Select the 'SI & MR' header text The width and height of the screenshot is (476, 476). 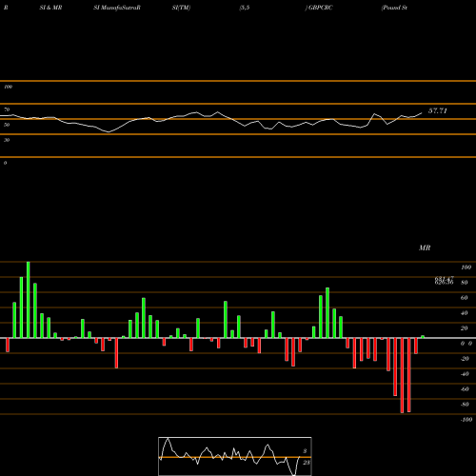[x=50, y=8]
